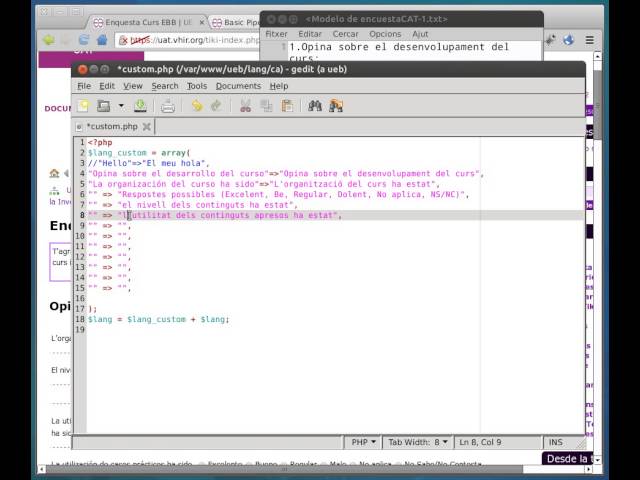Place cursor on line 2 $lang_custom = array(
The width and height of the screenshot is (640, 480).
coord(139,153)
